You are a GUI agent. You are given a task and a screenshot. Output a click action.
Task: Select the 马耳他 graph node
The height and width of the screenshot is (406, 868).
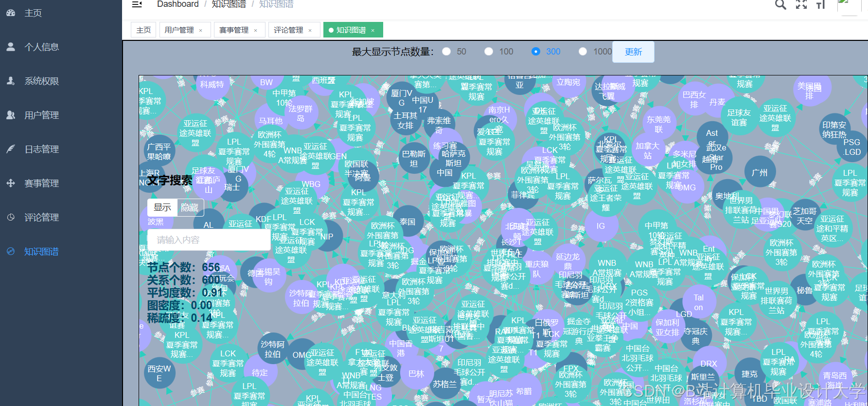click(271, 121)
